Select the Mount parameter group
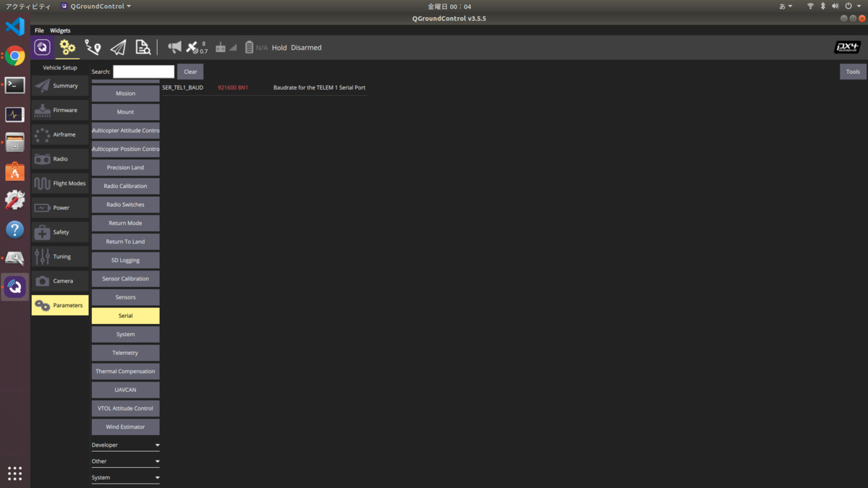The height and width of the screenshot is (488, 868). [125, 112]
